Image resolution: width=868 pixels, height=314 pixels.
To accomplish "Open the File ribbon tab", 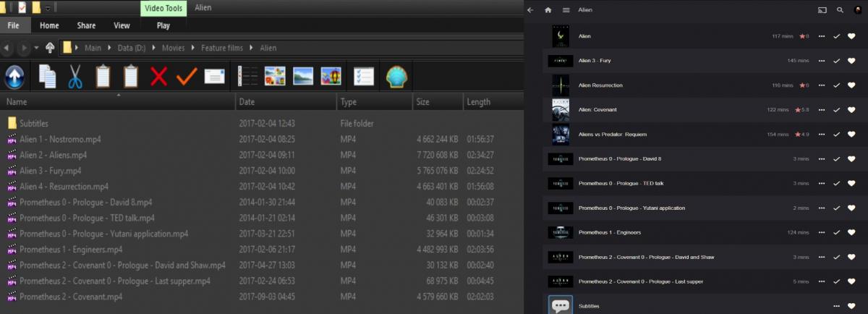I will click(x=14, y=25).
